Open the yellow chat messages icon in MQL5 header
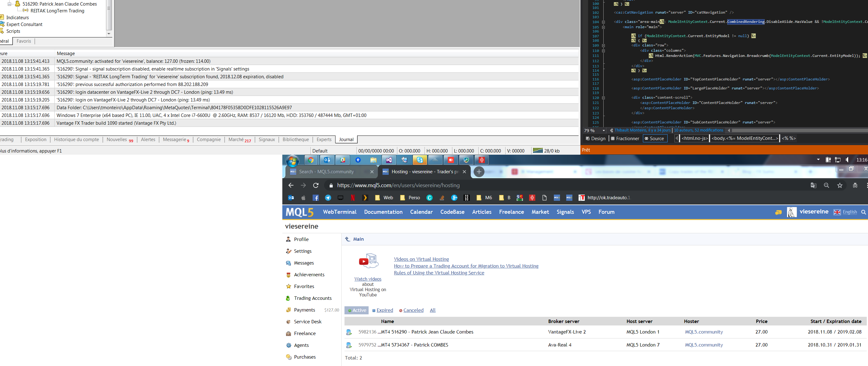868x366 pixels. pyautogui.click(x=778, y=212)
